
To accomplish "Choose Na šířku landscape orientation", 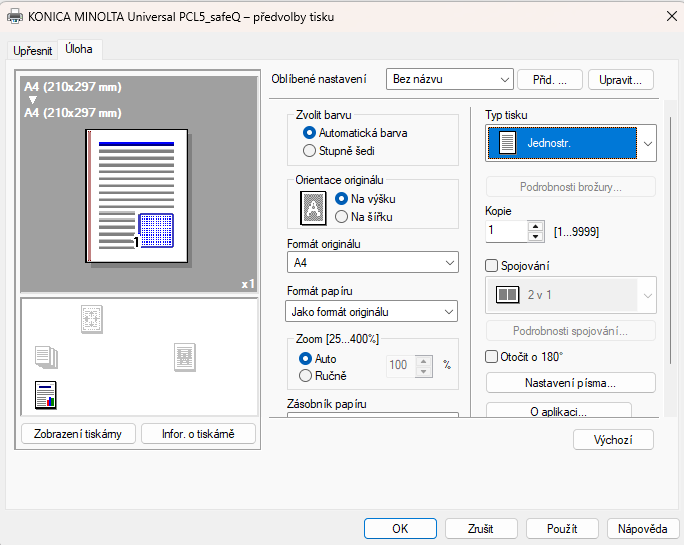I will pos(342,216).
